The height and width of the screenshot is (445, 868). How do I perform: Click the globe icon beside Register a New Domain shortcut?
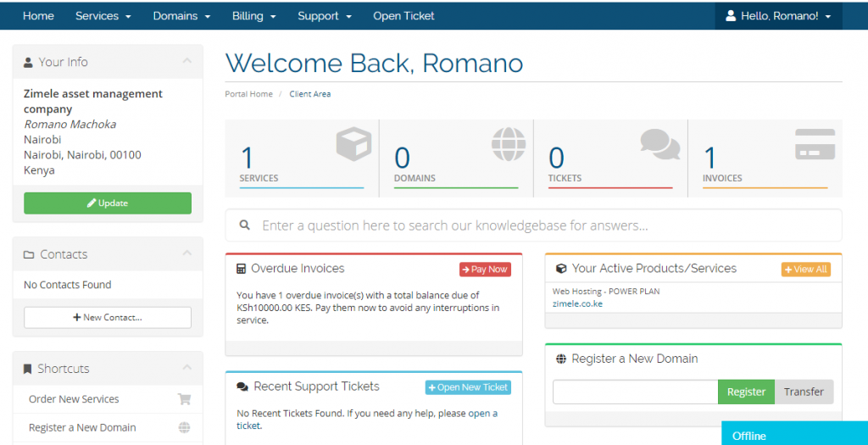(x=184, y=428)
